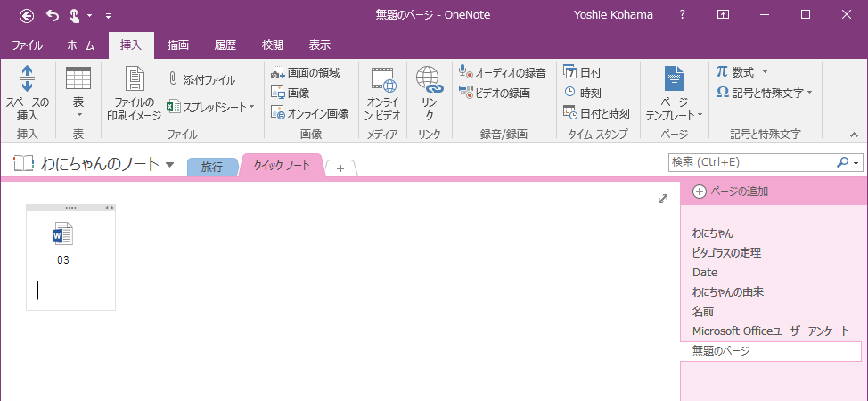Click ページの追加 button
868x401 pixels.
point(731,192)
